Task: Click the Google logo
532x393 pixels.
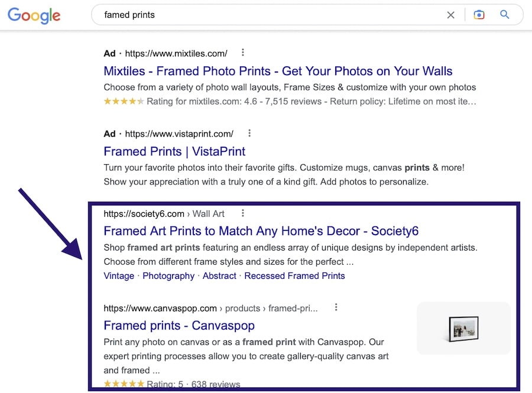Action: [x=34, y=15]
